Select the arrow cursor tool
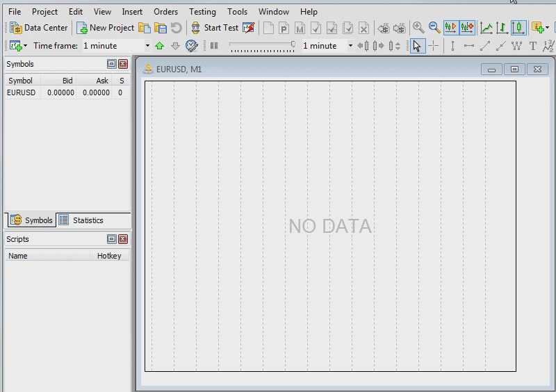 point(418,46)
